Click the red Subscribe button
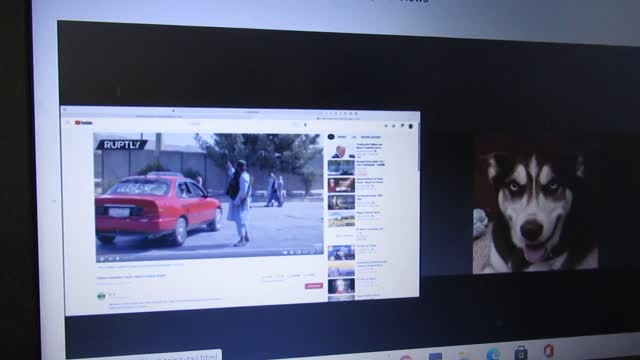Viewport: 640px width, 360px height. 314,286
